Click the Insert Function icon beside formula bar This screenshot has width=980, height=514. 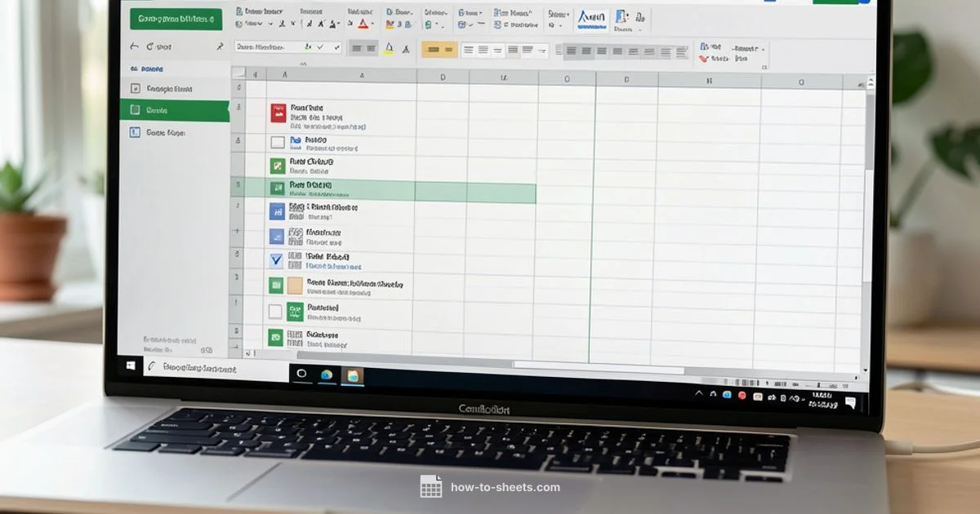click(x=336, y=47)
